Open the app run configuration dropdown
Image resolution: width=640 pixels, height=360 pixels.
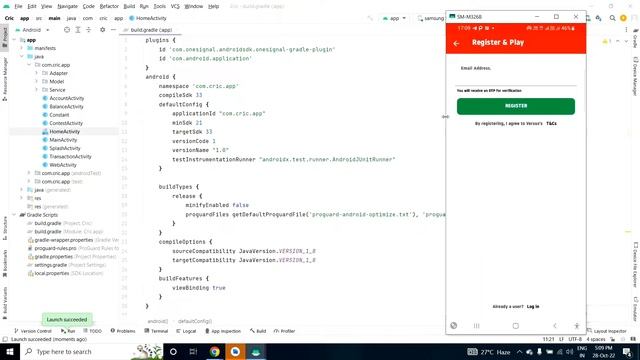coord(394,18)
